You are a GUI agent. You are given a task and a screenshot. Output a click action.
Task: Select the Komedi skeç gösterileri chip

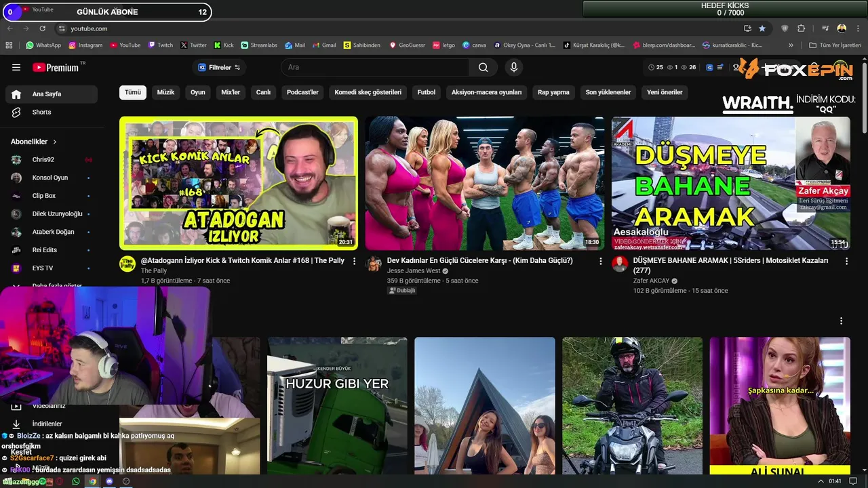(x=368, y=92)
